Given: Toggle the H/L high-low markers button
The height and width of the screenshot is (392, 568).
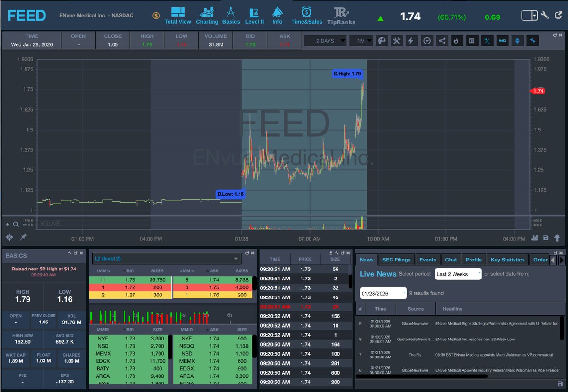Looking at the screenshot, I should [x=487, y=41].
